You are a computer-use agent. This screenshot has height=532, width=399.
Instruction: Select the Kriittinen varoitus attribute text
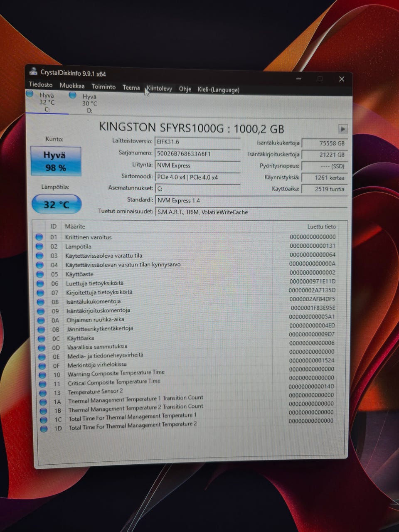(x=88, y=237)
